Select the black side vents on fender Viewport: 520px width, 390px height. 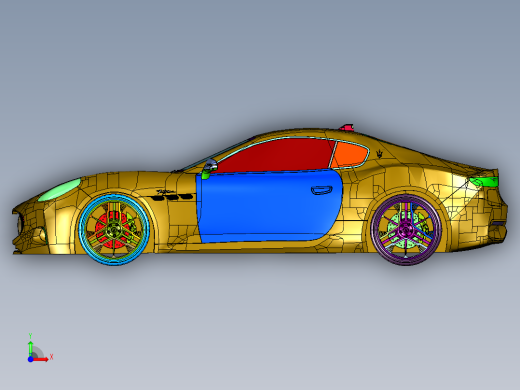point(173,197)
